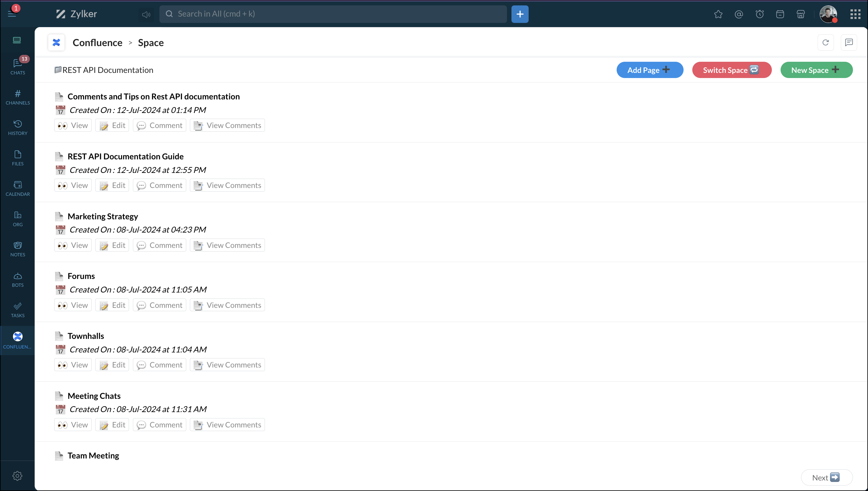The width and height of the screenshot is (868, 491).
Task: Click Switch Space button
Action: click(731, 70)
